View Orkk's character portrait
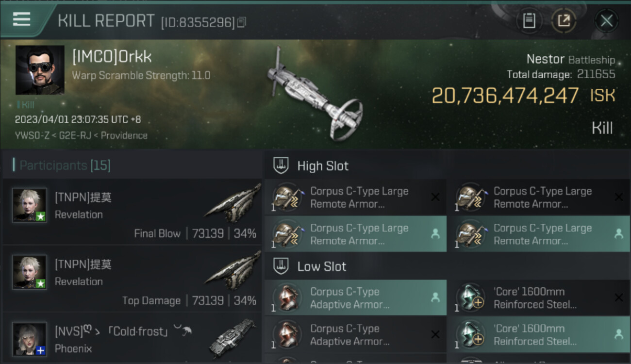 tap(40, 70)
